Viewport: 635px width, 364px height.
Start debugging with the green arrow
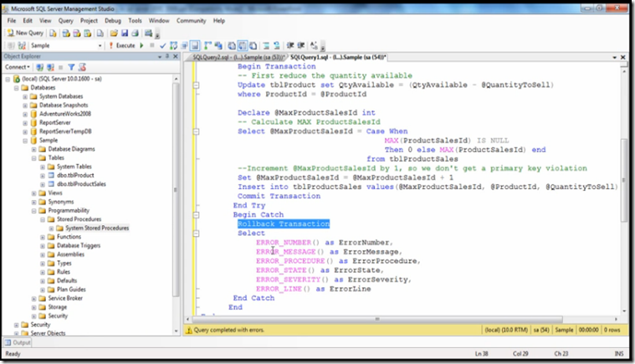pos(141,46)
